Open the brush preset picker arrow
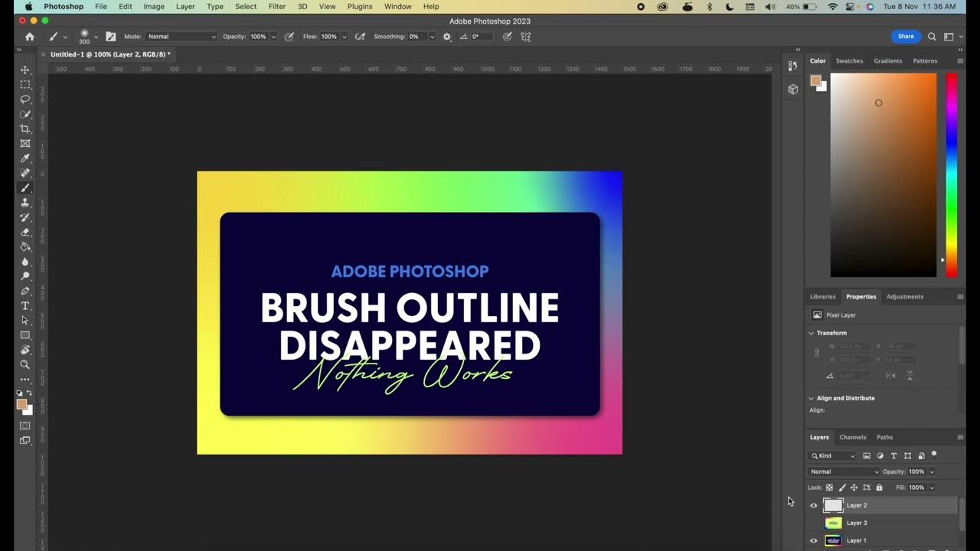Viewport: 980px width, 551px height. (x=96, y=37)
